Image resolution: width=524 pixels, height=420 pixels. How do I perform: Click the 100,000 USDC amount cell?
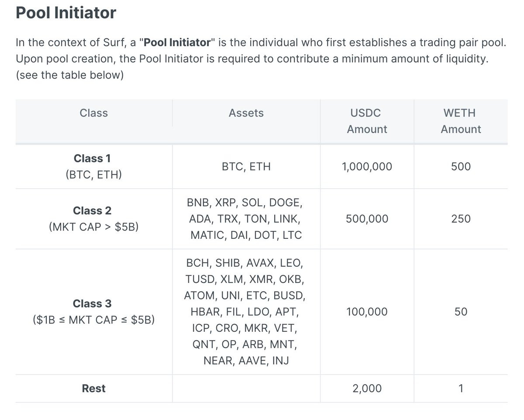(x=367, y=312)
